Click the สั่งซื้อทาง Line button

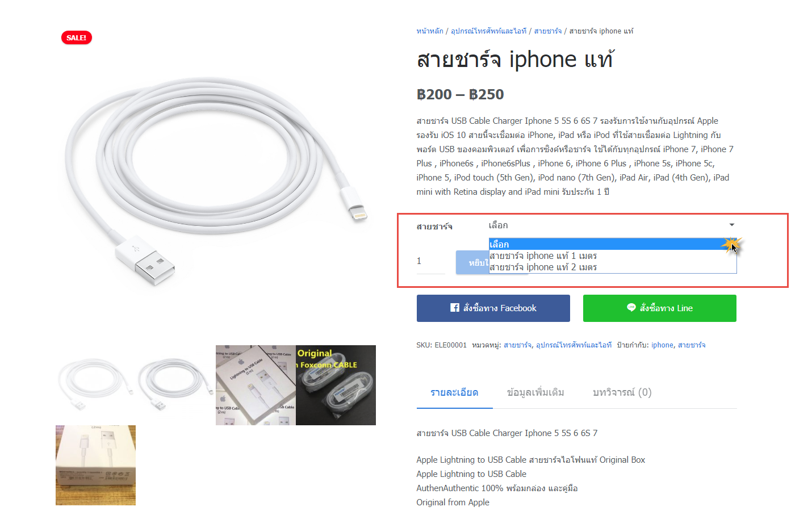660,308
